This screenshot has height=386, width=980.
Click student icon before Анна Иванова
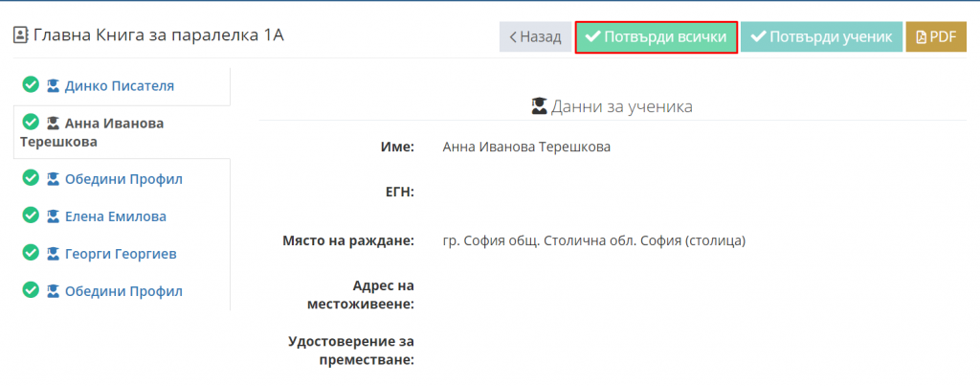54,124
